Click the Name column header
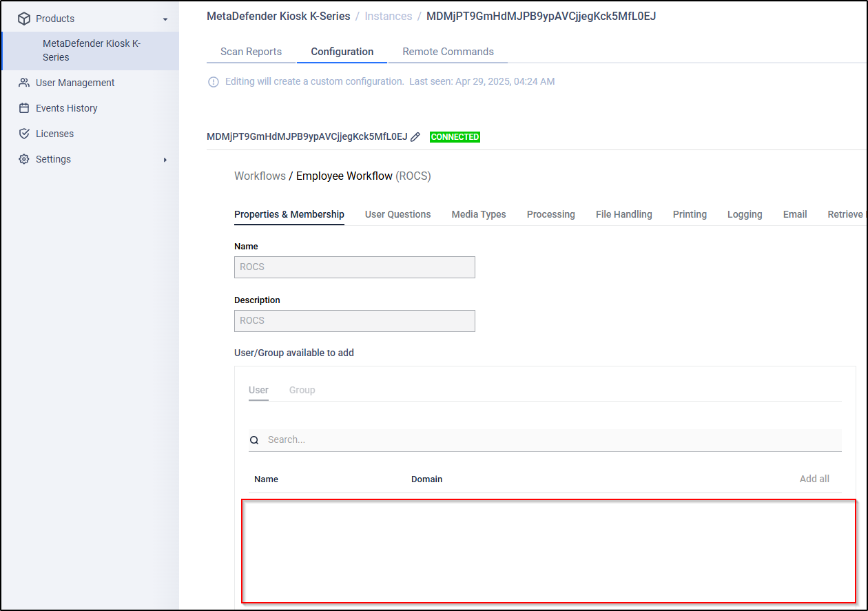Image resolution: width=868 pixels, height=611 pixels. click(267, 479)
